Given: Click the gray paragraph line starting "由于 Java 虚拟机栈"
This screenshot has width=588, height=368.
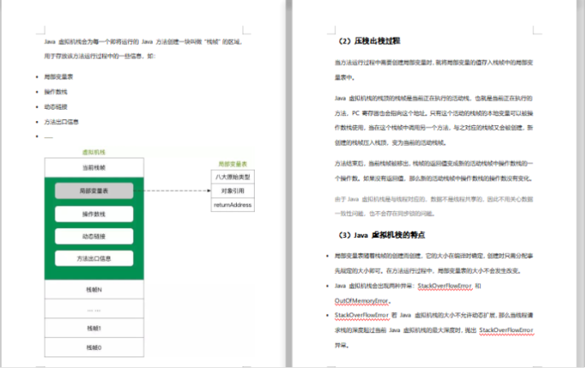Looking at the screenshot, I should tap(434, 199).
